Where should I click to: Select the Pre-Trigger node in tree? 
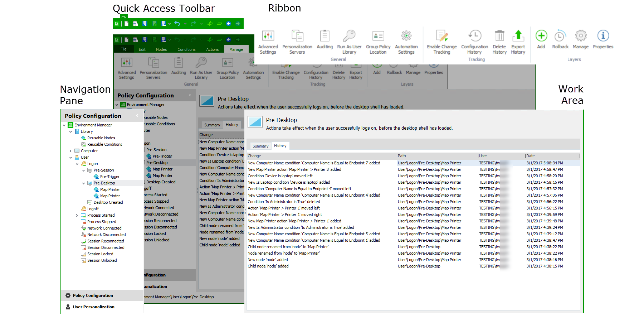109,177
